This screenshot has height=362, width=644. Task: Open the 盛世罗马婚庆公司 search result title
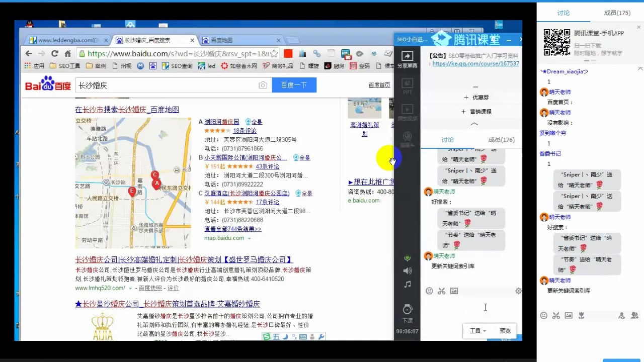coord(184,260)
